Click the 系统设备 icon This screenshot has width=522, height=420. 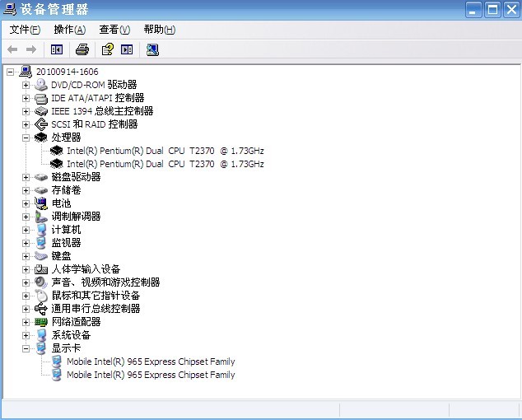41,335
